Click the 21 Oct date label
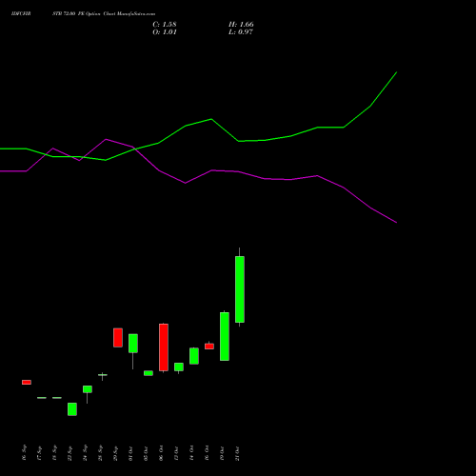Screen dimensions: 476x476 [238, 453]
